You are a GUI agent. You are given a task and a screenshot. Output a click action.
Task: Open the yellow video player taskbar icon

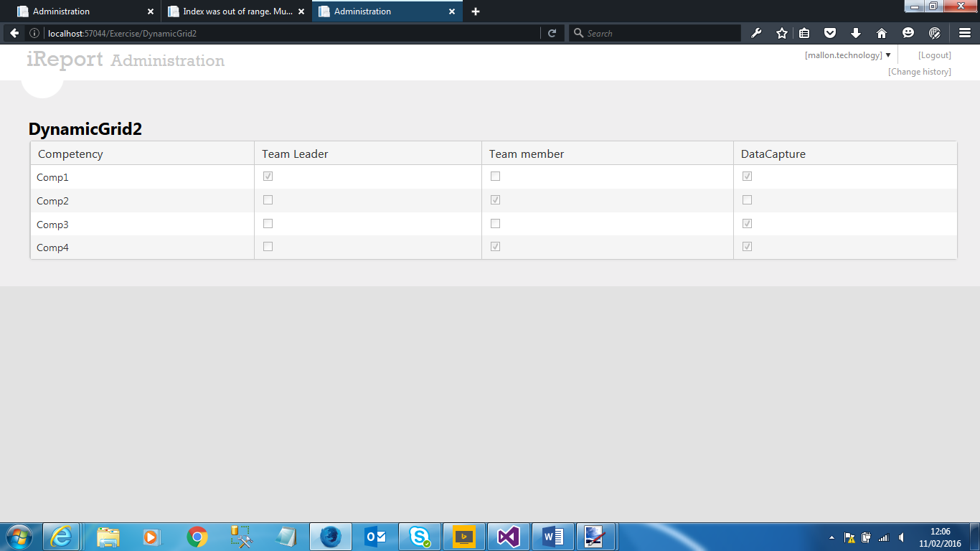pos(464,537)
